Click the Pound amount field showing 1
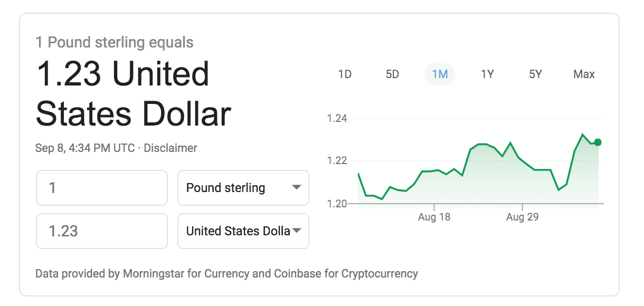This screenshot has height=306, width=644. [x=101, y=188]
